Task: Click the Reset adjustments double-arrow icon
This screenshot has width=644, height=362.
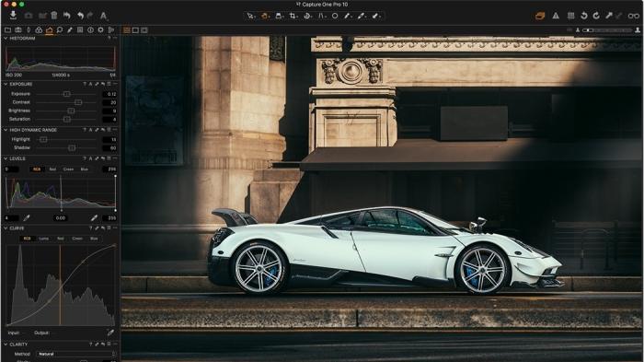Action: click(x=67, y=16)
